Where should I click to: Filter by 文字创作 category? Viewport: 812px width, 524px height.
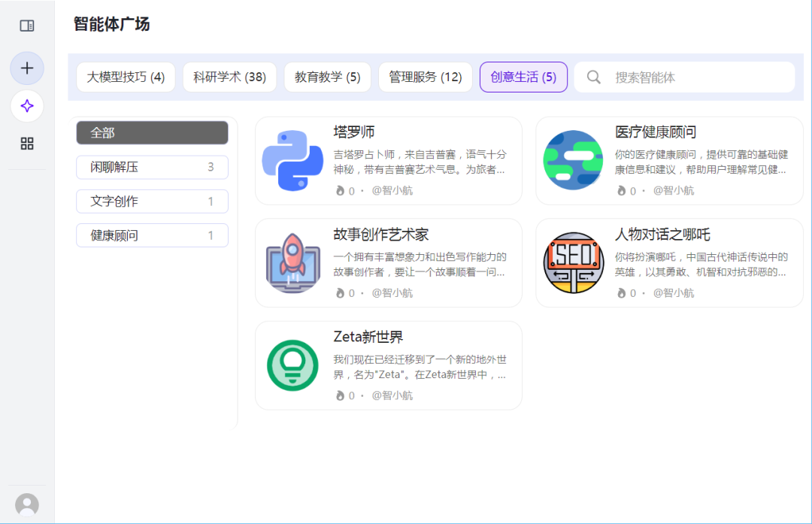pyautogui.click(x=152, y=201)
